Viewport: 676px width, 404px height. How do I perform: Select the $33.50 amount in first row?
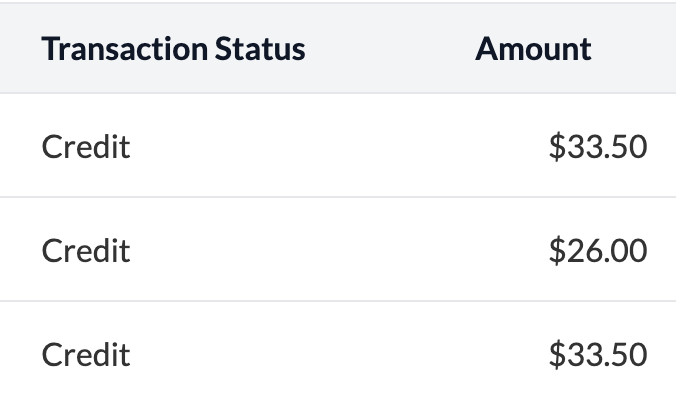click(597, 147)
